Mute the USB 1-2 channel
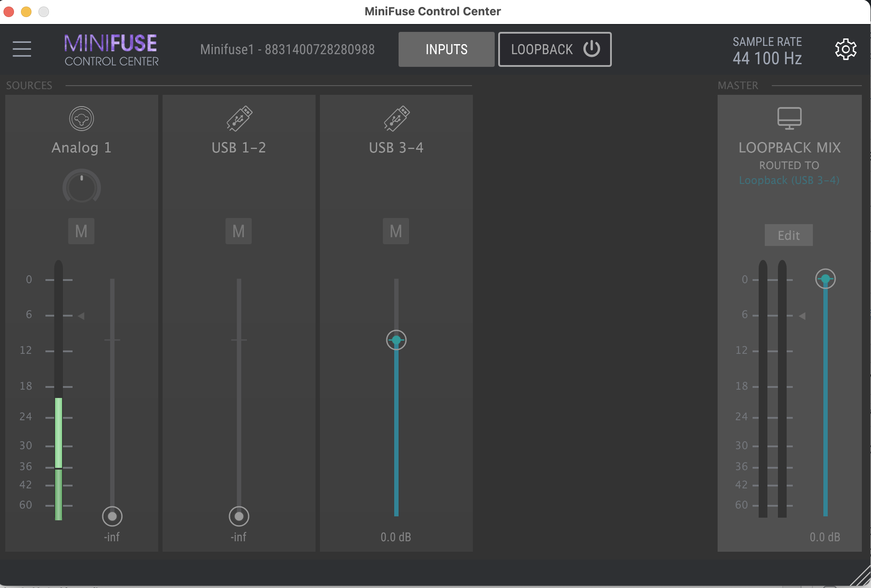 (239, 231)
